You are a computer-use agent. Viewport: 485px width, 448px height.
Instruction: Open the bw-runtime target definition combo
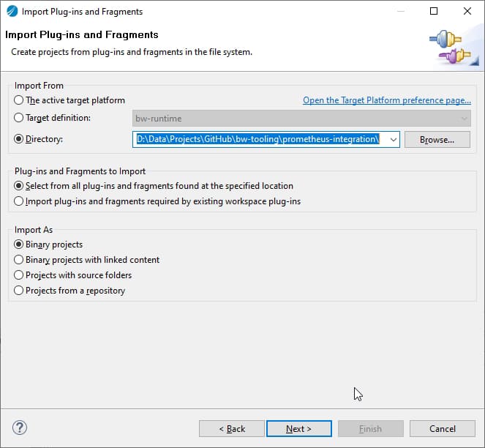coord(301,118)
